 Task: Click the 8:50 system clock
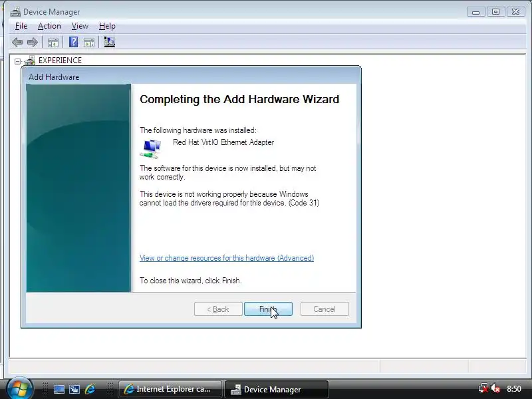[513, 389]
